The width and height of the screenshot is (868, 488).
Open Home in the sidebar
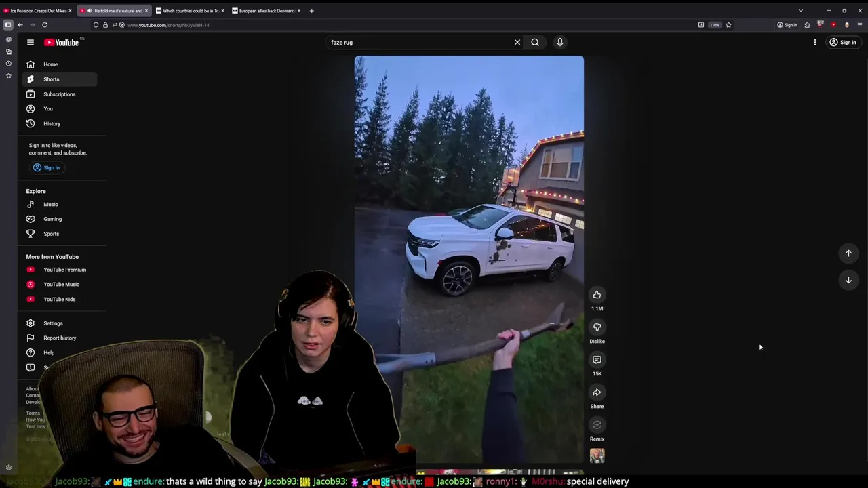click(x=59, y=64)
